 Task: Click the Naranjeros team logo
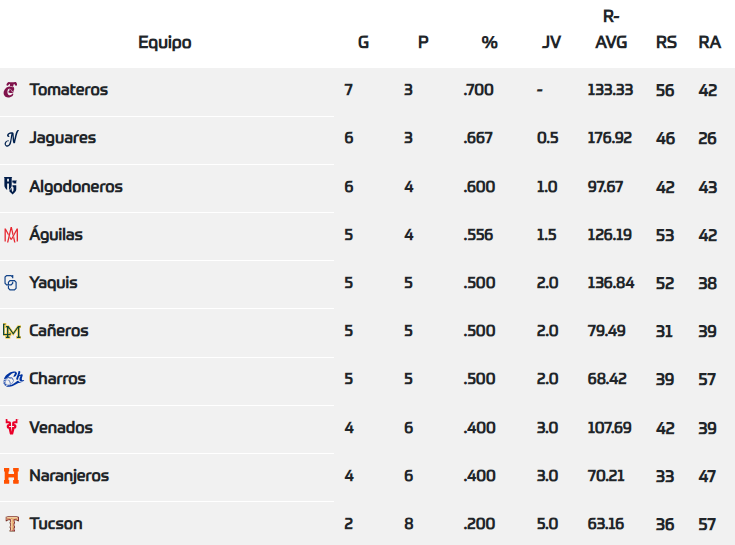[11, 476]
